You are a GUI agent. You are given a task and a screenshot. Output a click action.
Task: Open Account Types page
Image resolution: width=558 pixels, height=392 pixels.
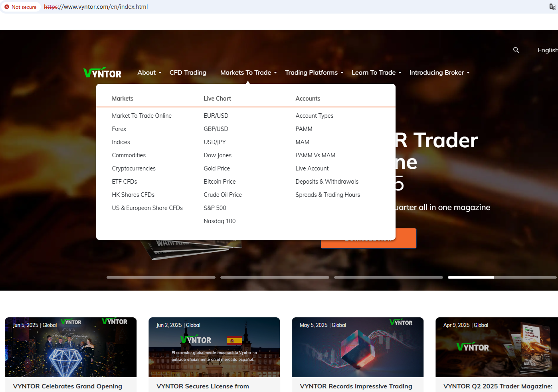[x=315, y=116]
